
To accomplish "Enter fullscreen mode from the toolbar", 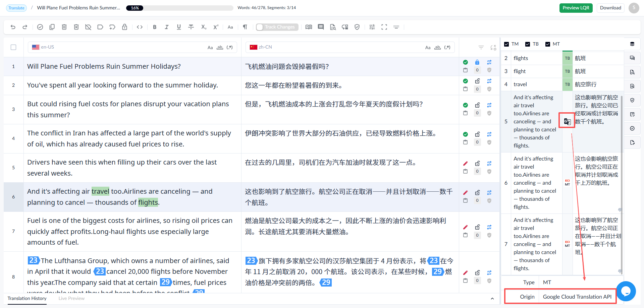I will click(x=384, y=27).
